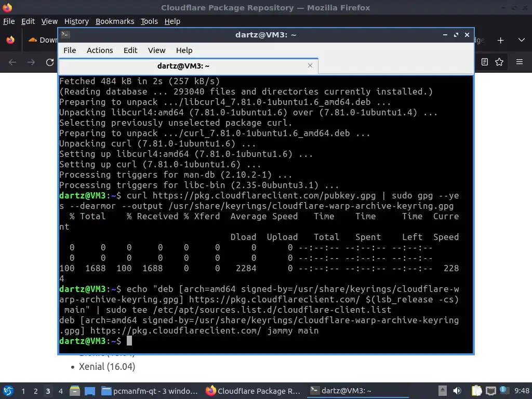Click the Firefox View icon
Image resolution: width=532 pixels, height=399 pixels.
tap(10, 40)
